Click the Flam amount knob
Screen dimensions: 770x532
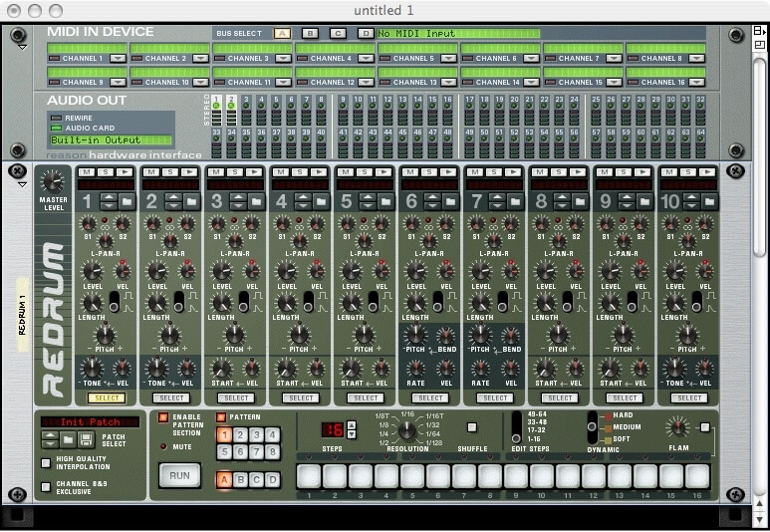coord(677,427)
